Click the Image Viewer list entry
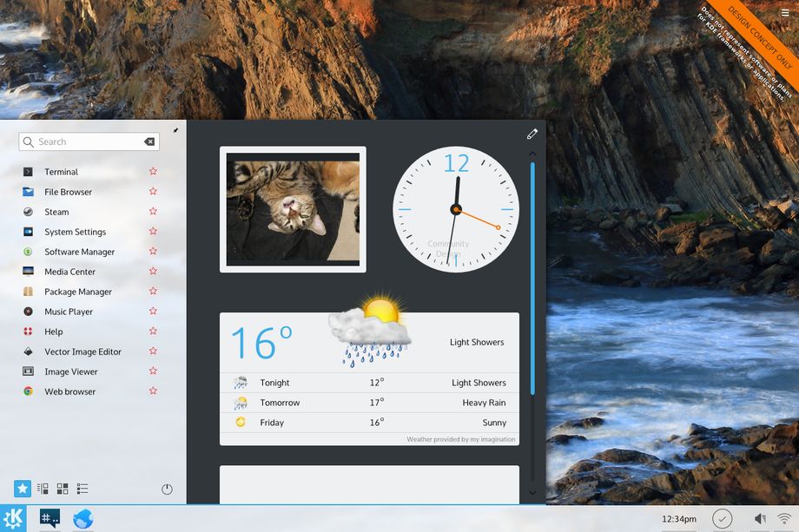Image resolution: width=799 pixels, height=532 pixels. (x=71, y=371)
